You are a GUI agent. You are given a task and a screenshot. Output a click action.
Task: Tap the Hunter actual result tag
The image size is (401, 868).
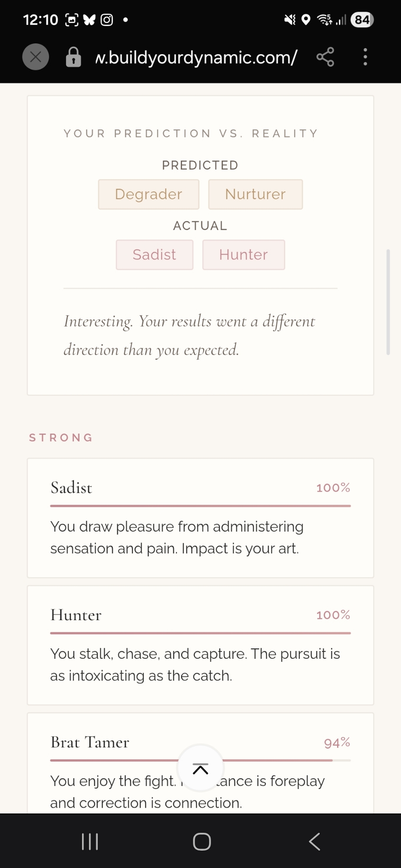[243, 255]
